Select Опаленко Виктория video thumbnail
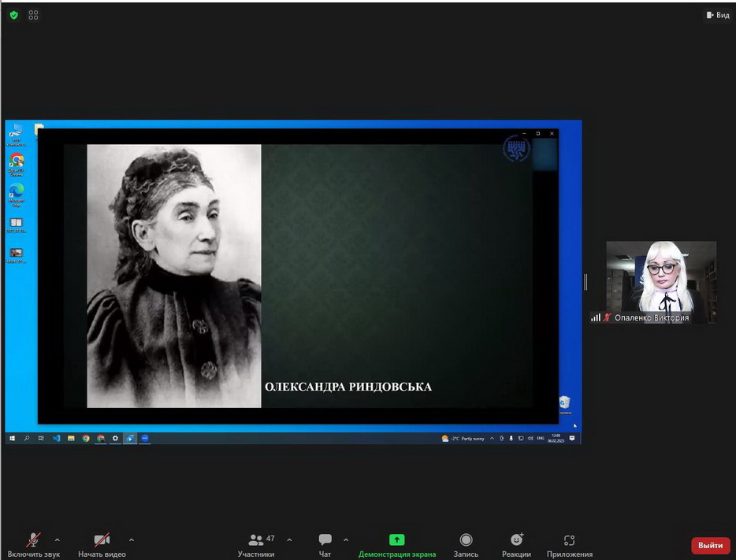The image size is (736, 560). pyautogui.click(x=660, y=281)
